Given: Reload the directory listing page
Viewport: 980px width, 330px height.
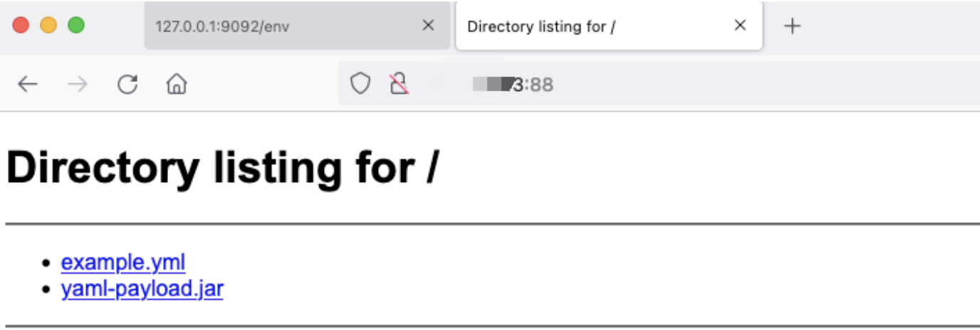Looking at the screenshot, I should click(x=127, y=85).
